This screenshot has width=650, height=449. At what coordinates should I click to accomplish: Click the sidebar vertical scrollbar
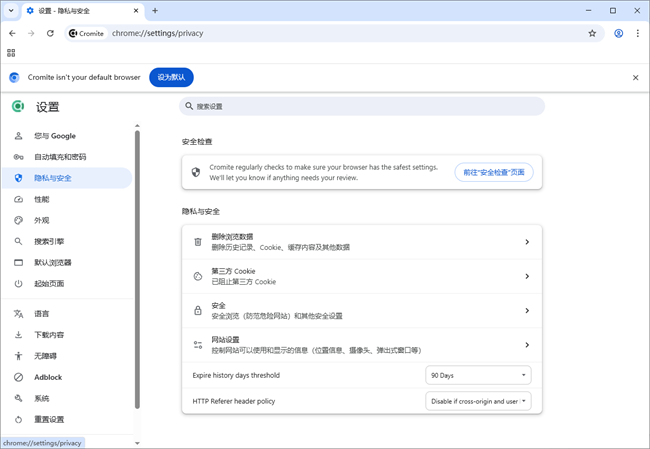click(137, 269)
